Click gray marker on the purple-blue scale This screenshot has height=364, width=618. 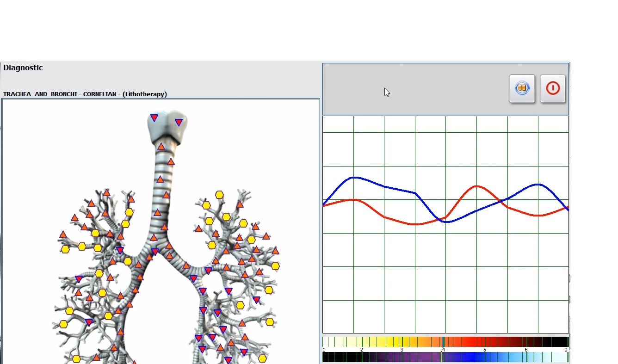(x=442, y=357)
